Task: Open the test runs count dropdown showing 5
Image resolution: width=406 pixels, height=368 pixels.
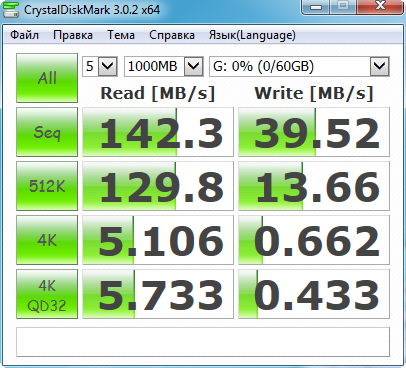Action: tap(100, 66)
